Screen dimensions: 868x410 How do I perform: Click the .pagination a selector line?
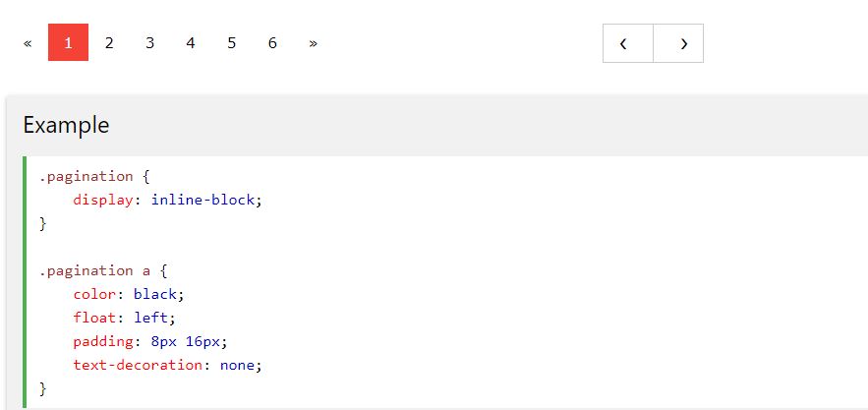pyautogui.click(x=103, y=271)
